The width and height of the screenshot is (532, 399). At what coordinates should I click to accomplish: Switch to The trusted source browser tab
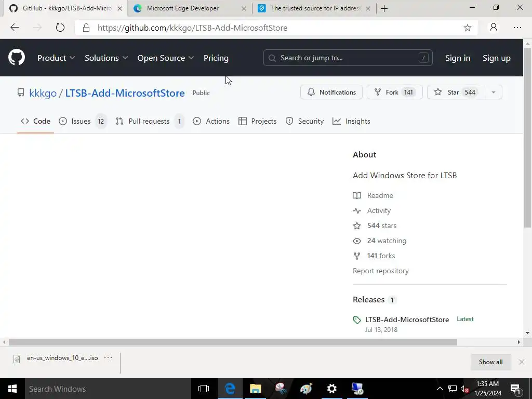pos(315,8)
